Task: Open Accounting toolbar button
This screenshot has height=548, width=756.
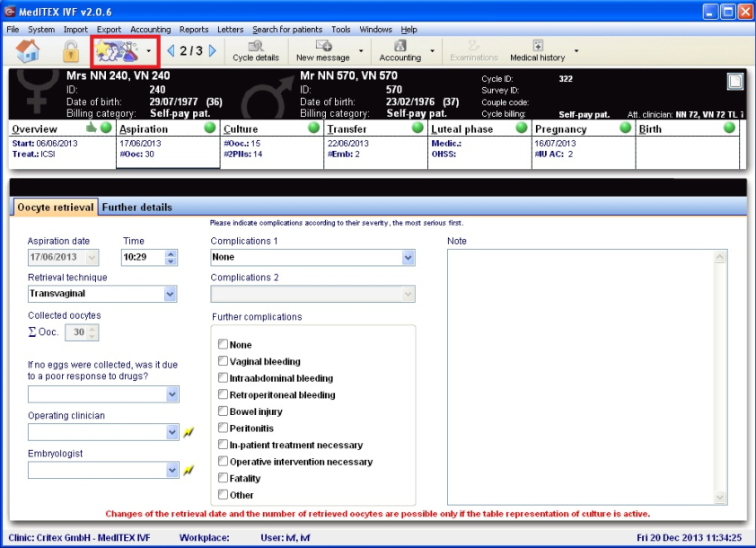Action: point(400,51)
